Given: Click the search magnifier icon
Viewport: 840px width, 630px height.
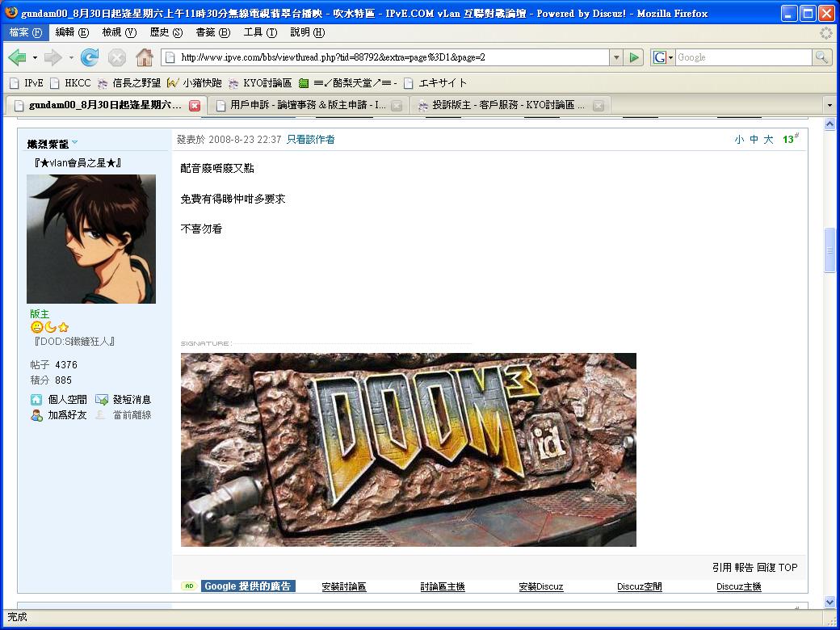Looking at the screenshot, I should click(821, 57).
